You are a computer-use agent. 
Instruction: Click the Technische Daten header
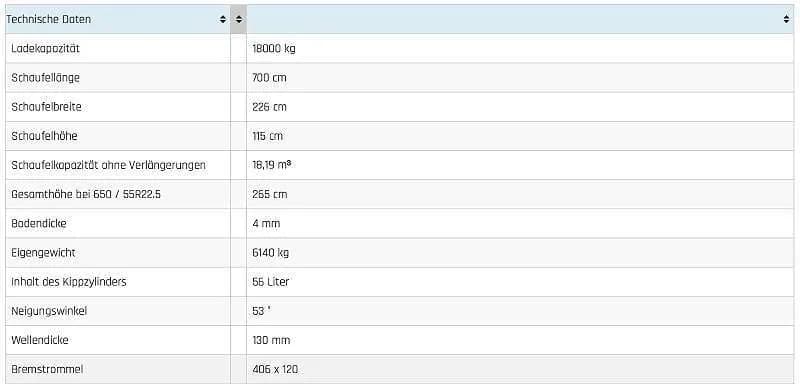pyautogui.click(x=48, y=19)
